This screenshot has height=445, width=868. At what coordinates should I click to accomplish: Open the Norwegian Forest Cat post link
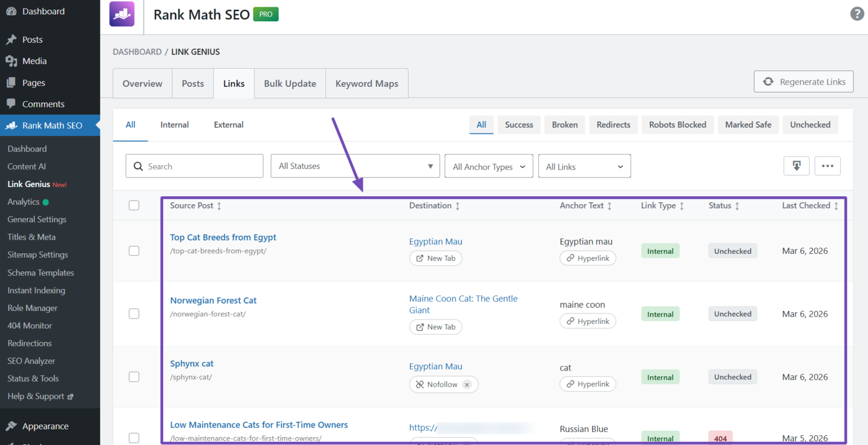[213, 300]
